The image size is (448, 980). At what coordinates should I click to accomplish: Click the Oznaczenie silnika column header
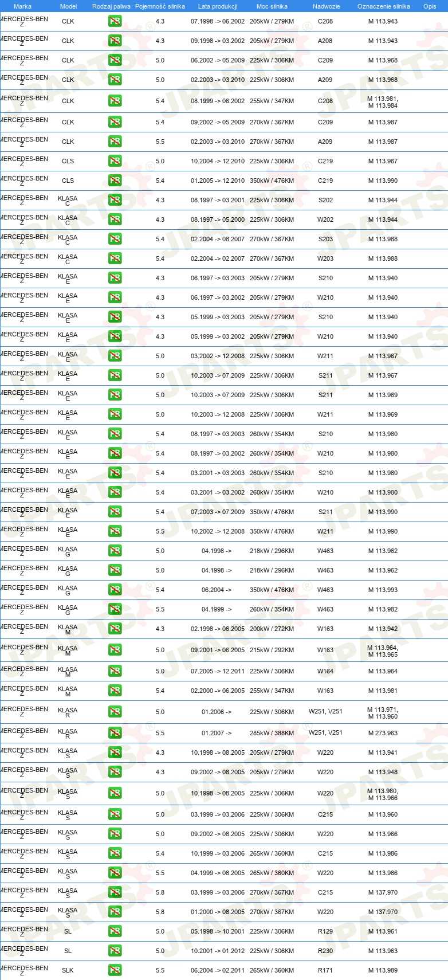pos(384,6)
